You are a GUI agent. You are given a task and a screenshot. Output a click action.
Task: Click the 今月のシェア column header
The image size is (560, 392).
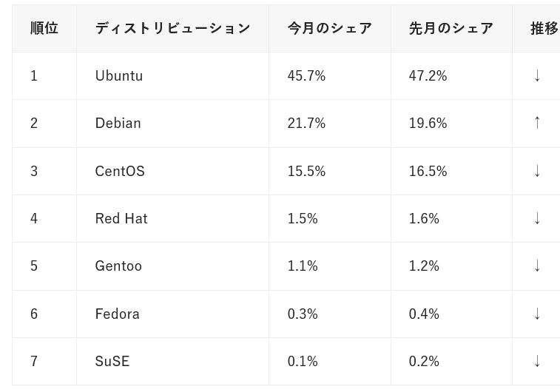330,28
